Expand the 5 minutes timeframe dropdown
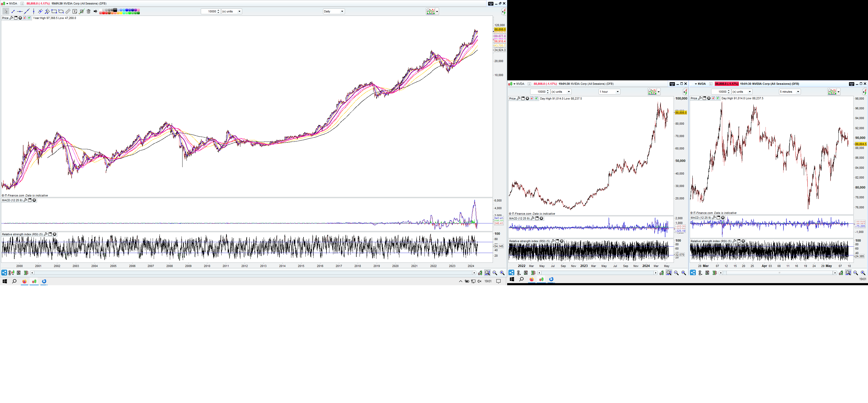Screen dimensions: 868x403 [x=798, y=92]
